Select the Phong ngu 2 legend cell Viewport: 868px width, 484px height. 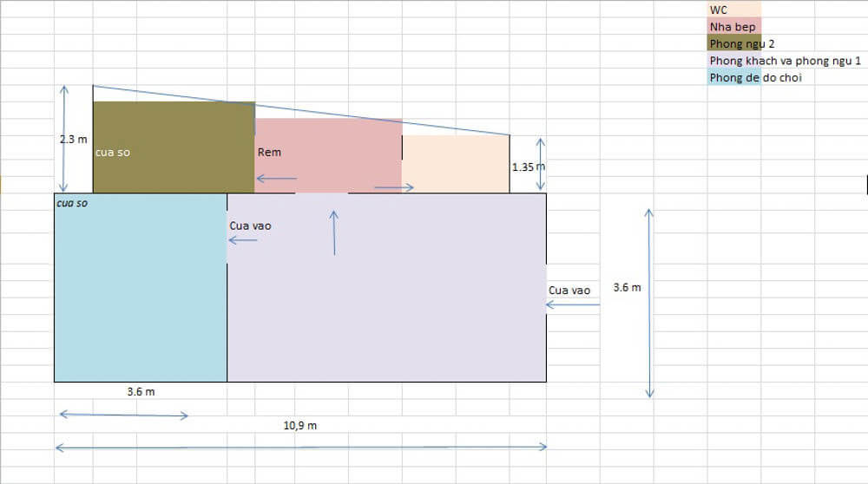[x=734, y=43]
